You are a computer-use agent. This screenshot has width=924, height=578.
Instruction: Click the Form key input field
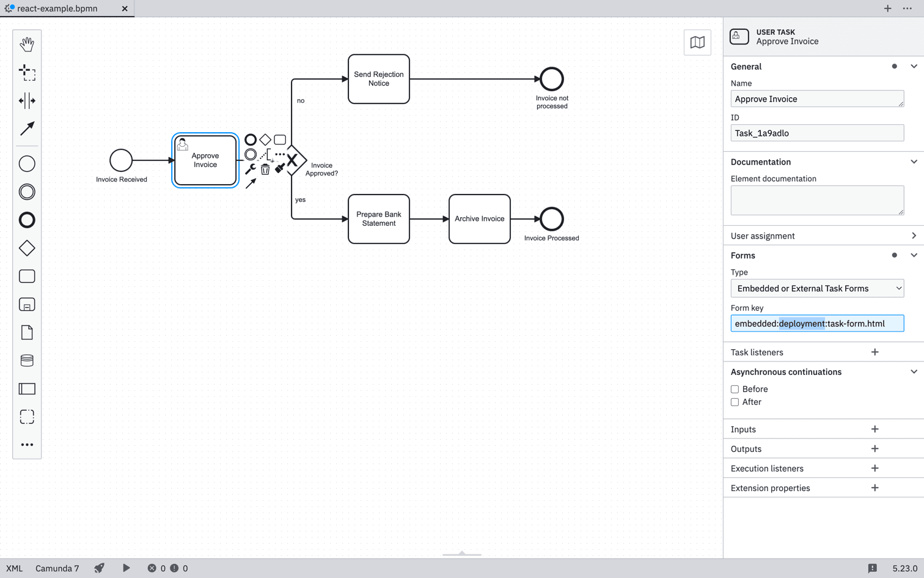tap(817, 323)
